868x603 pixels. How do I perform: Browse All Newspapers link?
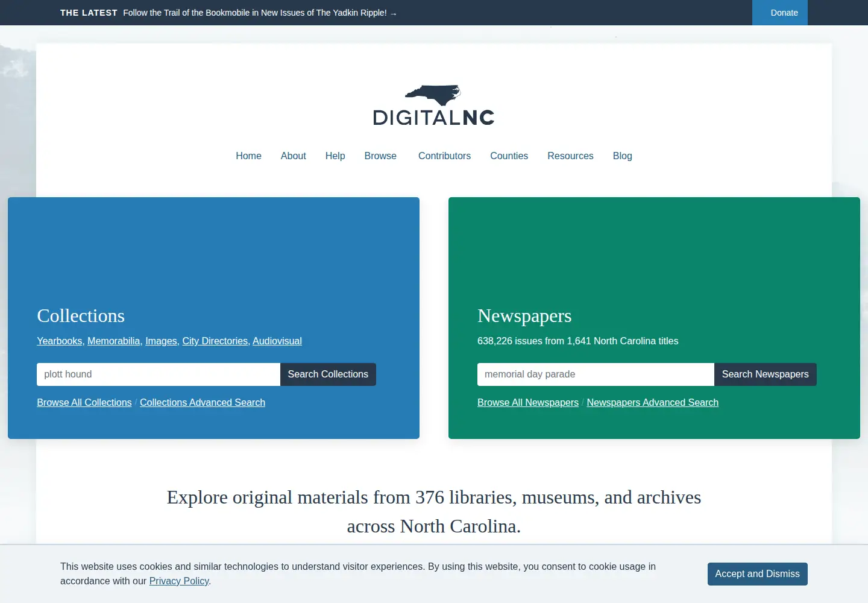pos(528,402)
